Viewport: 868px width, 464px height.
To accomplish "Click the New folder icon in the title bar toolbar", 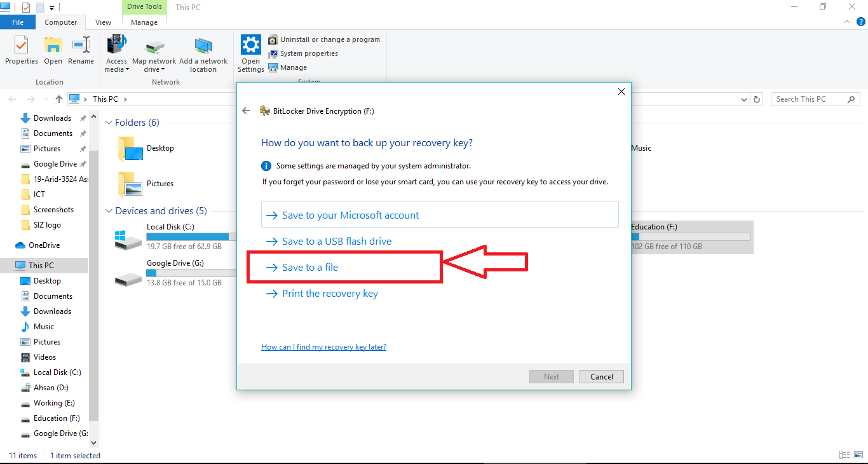I will (40, 8).
